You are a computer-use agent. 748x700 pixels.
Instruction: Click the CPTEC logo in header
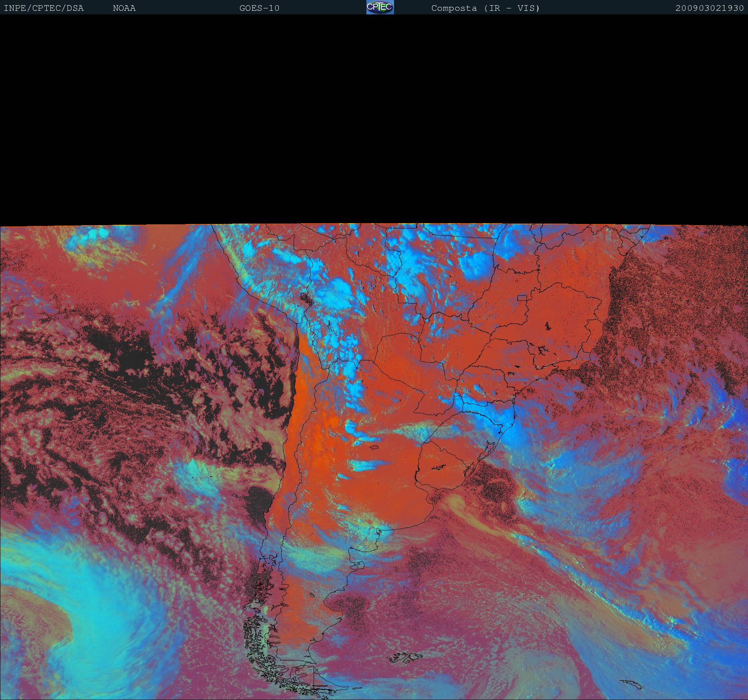coord(380,7)
